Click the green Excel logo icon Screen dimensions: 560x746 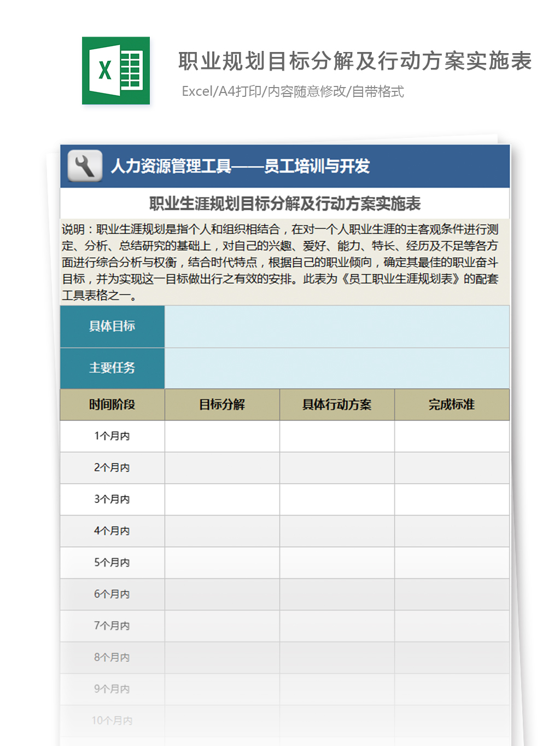[x=116, y=71]
